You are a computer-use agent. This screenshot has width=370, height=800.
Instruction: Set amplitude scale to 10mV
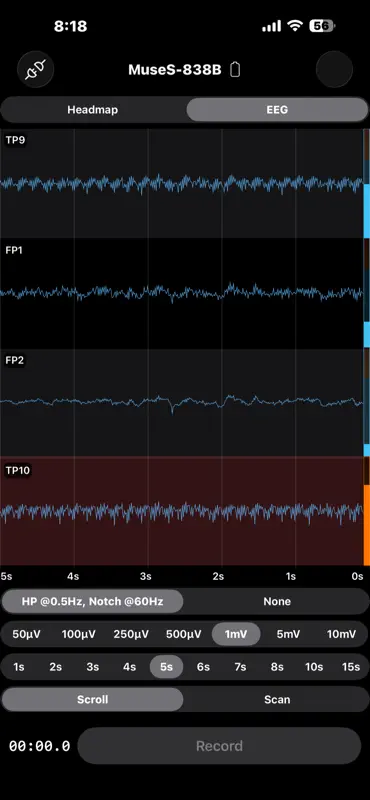341,634
